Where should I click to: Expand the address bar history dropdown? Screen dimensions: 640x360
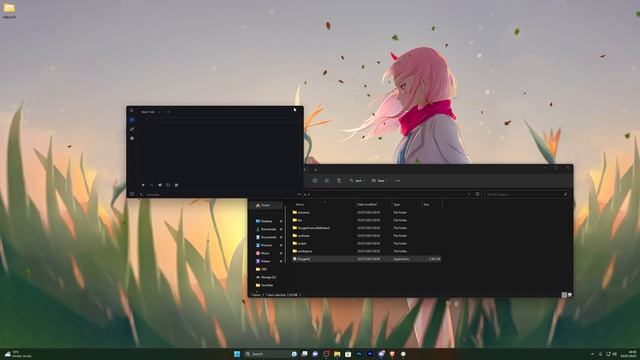point(469,194)
